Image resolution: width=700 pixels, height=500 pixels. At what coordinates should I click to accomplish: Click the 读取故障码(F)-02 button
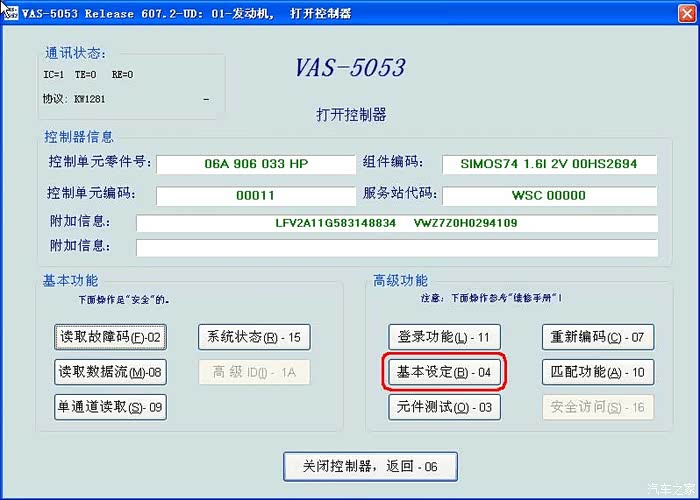pyautogui.click(x=110, y=337)
